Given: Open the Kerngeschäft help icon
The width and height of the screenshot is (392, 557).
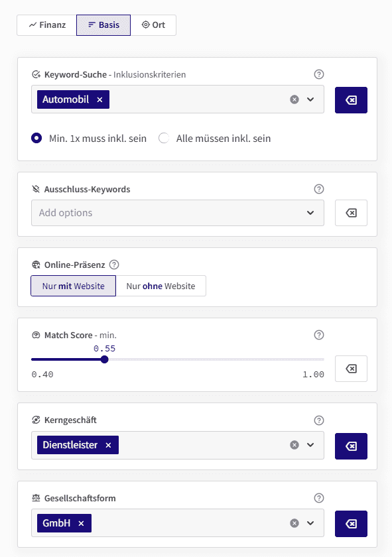Looking at the screenshot, I should pyautogui.click(x=319, y=420).
